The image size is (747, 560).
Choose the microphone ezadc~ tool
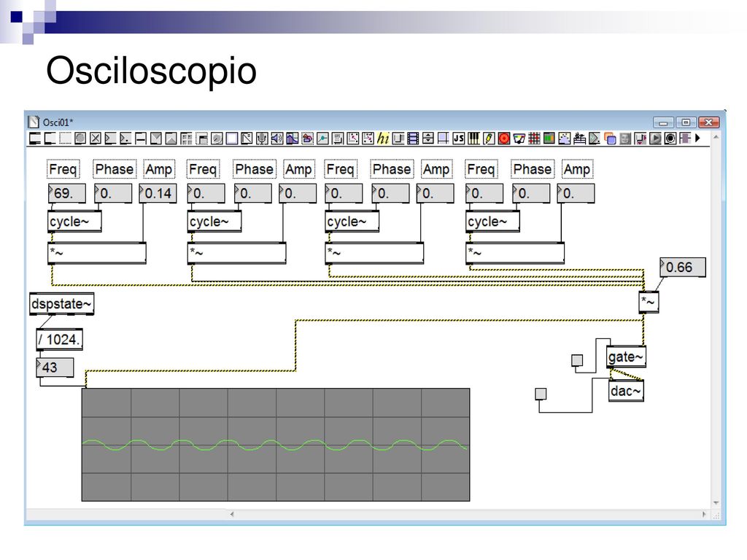point(262,139)
